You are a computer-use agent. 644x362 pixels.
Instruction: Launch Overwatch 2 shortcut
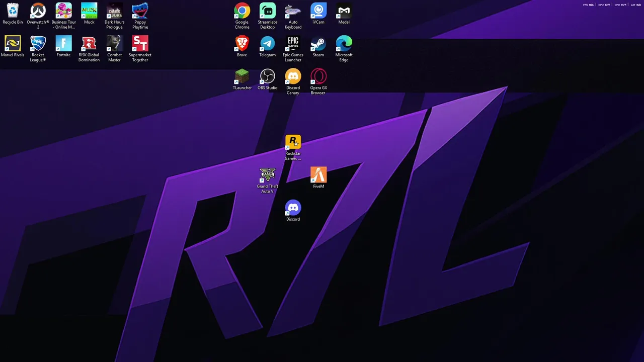pos(38,16)
